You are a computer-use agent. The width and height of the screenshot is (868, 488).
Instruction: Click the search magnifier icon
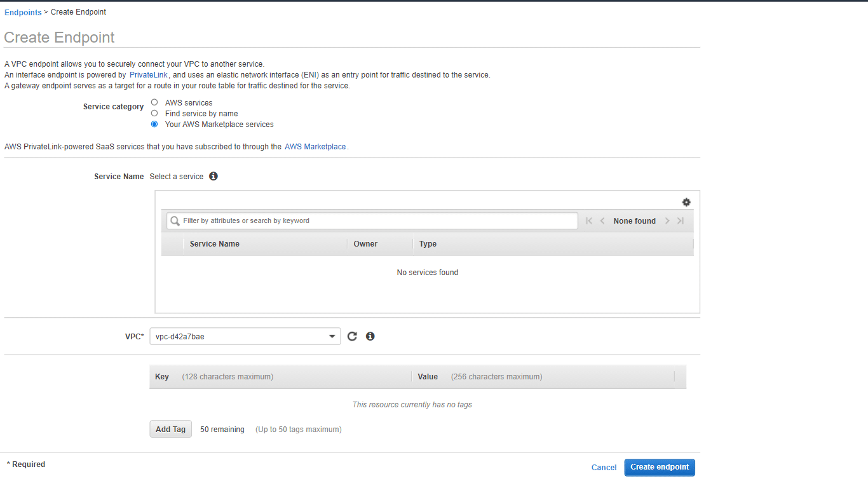click(x=175, y=221)
